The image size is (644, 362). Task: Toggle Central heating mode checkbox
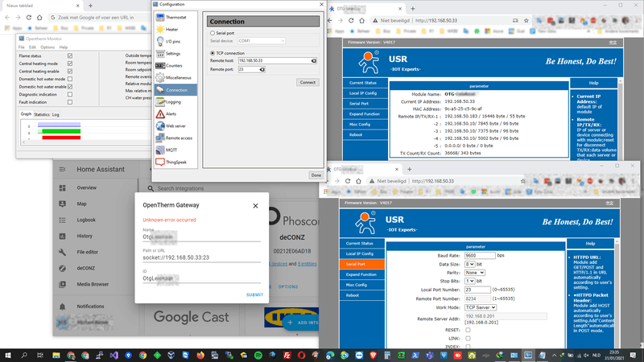70,64
